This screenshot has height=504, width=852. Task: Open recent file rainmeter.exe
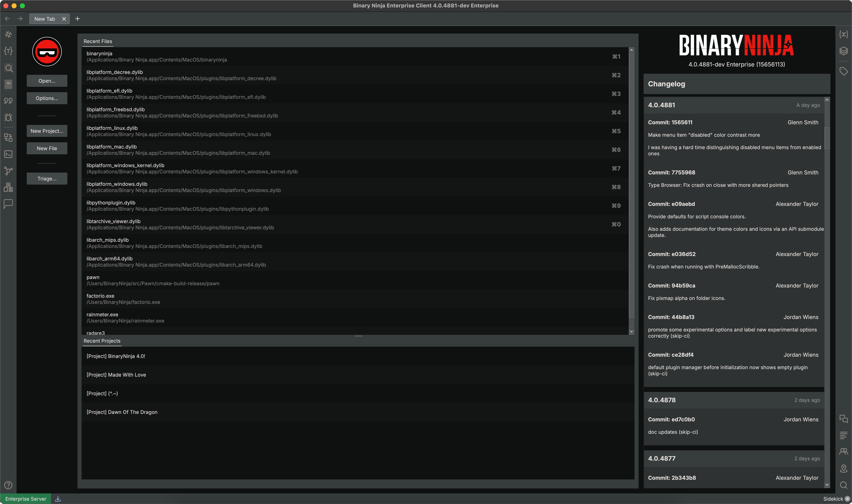[355, 318]
